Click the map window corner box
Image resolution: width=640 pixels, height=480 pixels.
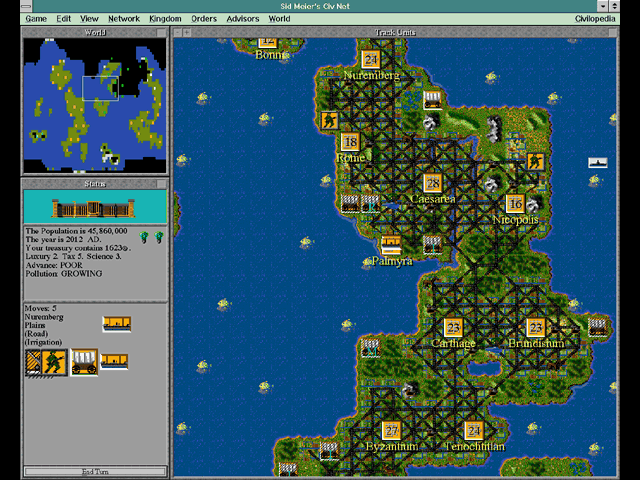pyautogui.click(x=613, y=32)
